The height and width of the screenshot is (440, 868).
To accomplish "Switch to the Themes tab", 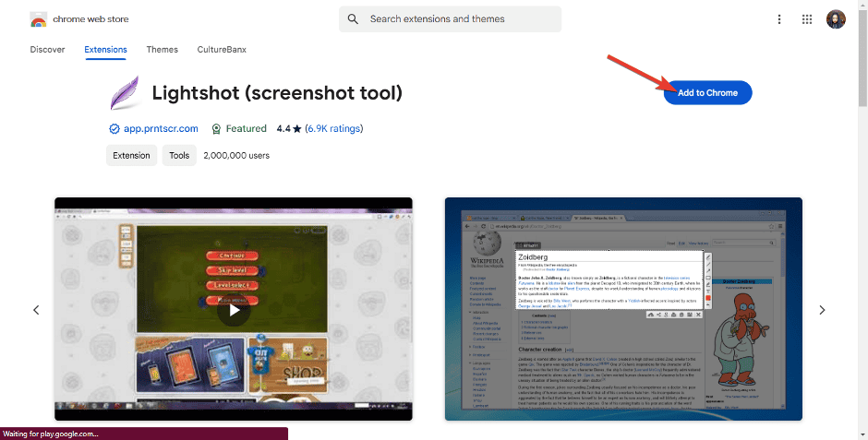I will (x=163, y=49).
